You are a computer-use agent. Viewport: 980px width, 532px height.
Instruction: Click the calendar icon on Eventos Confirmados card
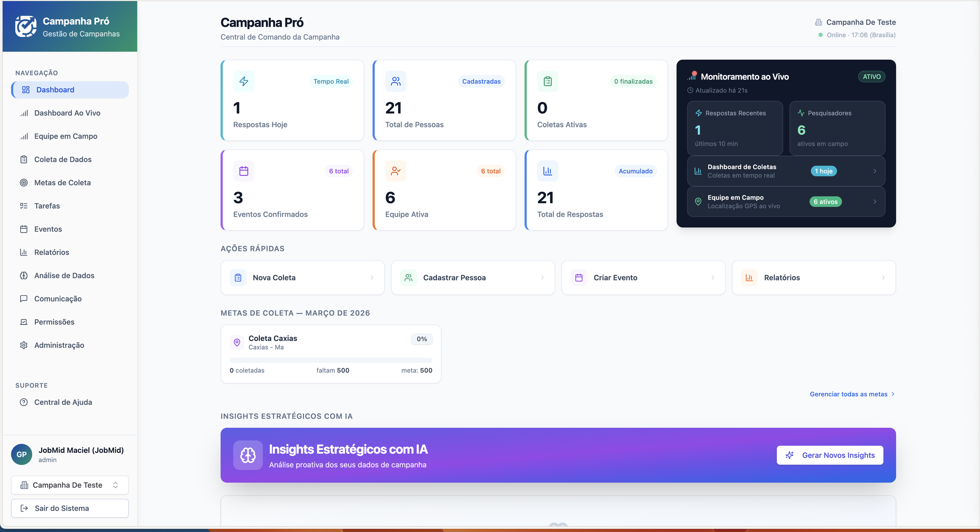[243, 171]
